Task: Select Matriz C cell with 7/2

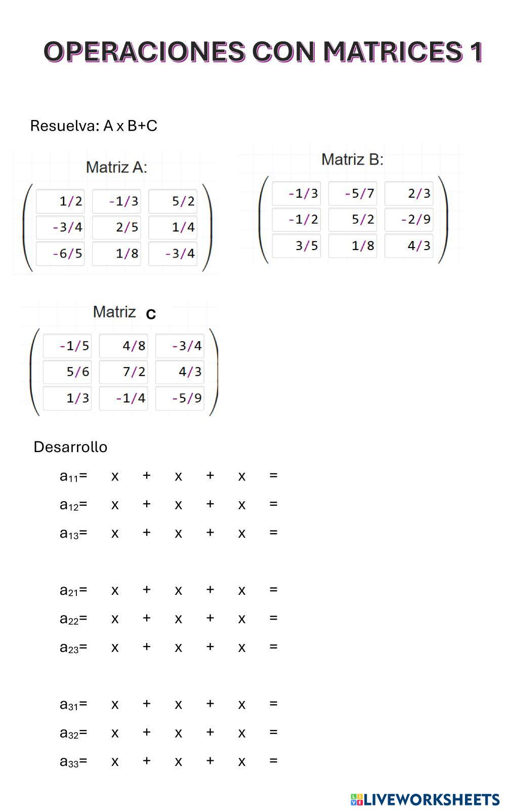Action: (x=123, y=372)
